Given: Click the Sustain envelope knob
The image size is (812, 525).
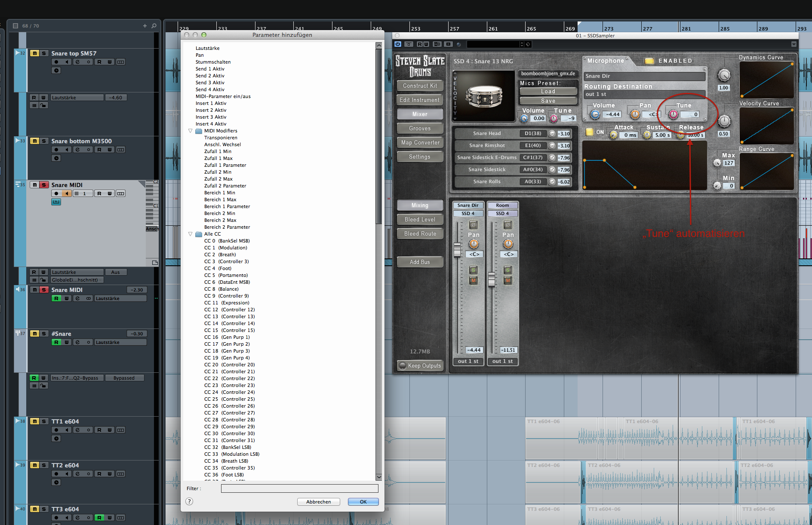Looking at the screenshot, I should 647,135.
